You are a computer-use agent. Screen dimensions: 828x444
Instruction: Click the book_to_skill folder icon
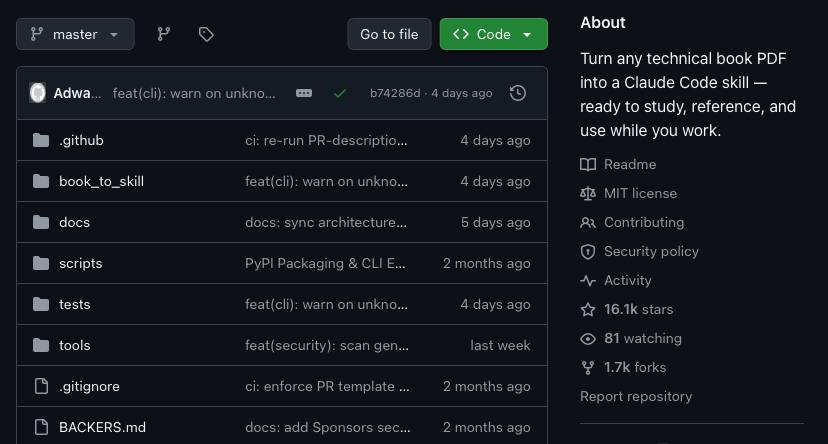tap(41, 182)
